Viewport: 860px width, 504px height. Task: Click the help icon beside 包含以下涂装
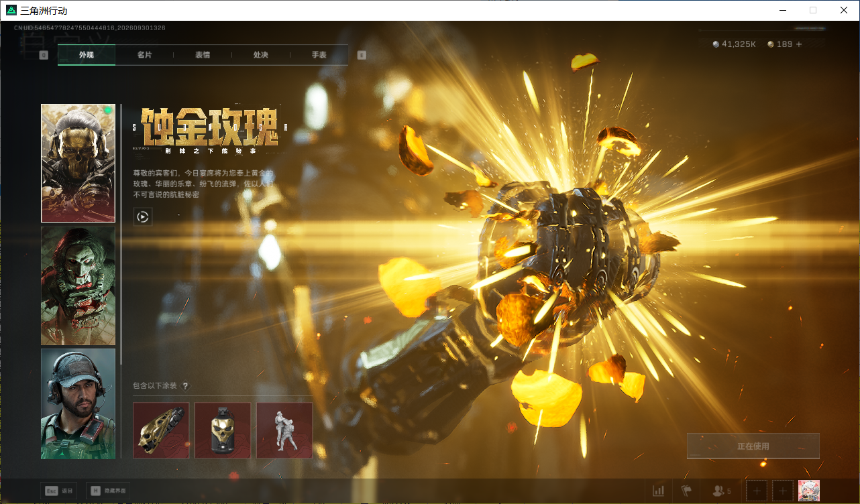(x=186, y=386)
